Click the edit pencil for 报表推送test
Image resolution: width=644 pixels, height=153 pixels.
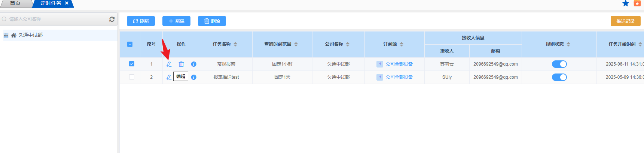(x=169, y=77)
